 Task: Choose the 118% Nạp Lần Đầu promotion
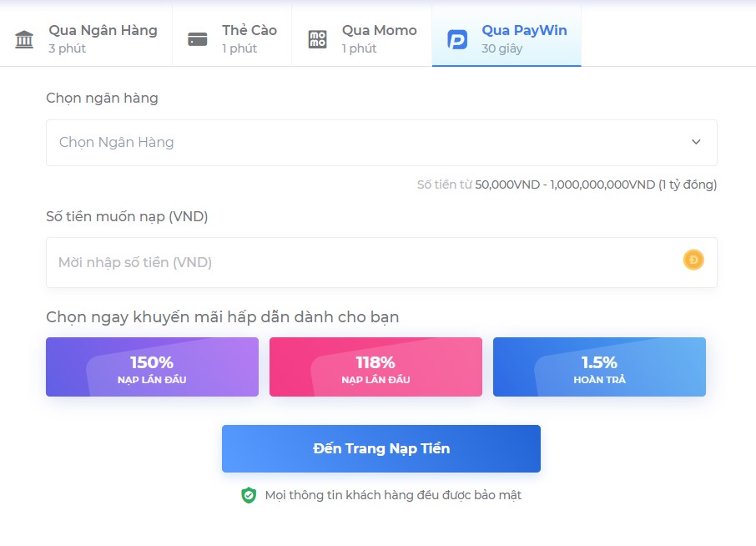[375, 367]
